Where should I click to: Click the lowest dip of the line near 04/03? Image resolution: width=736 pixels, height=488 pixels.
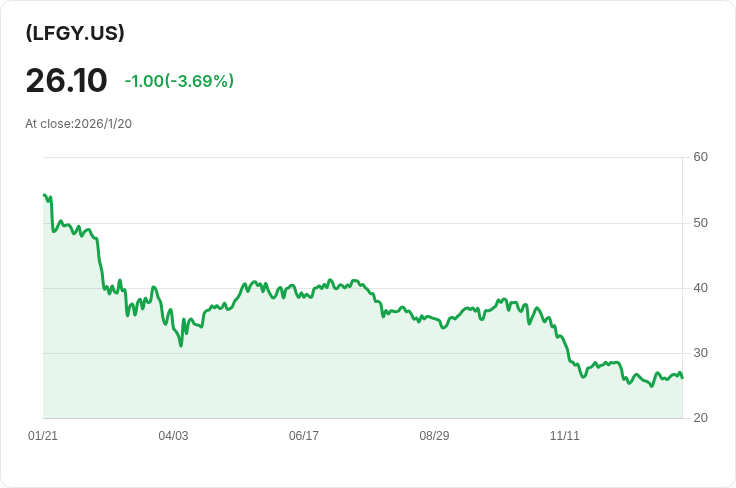point(181,345)
